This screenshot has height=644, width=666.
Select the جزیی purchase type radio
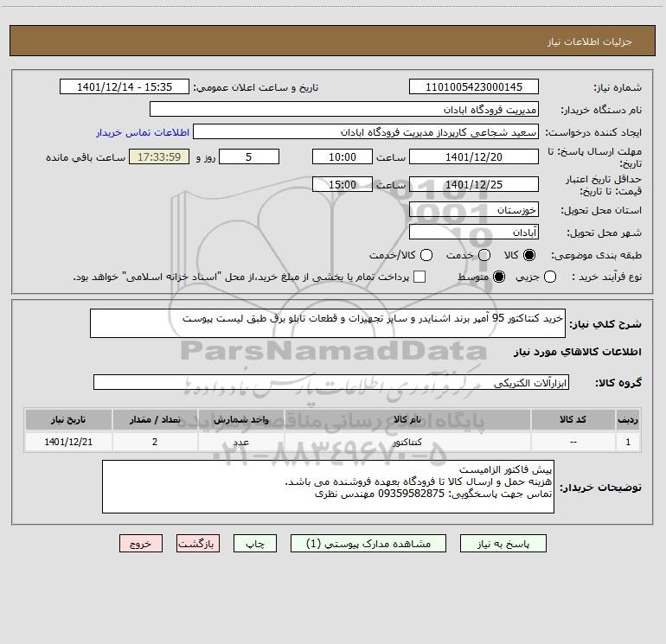(x=549, y=277)
